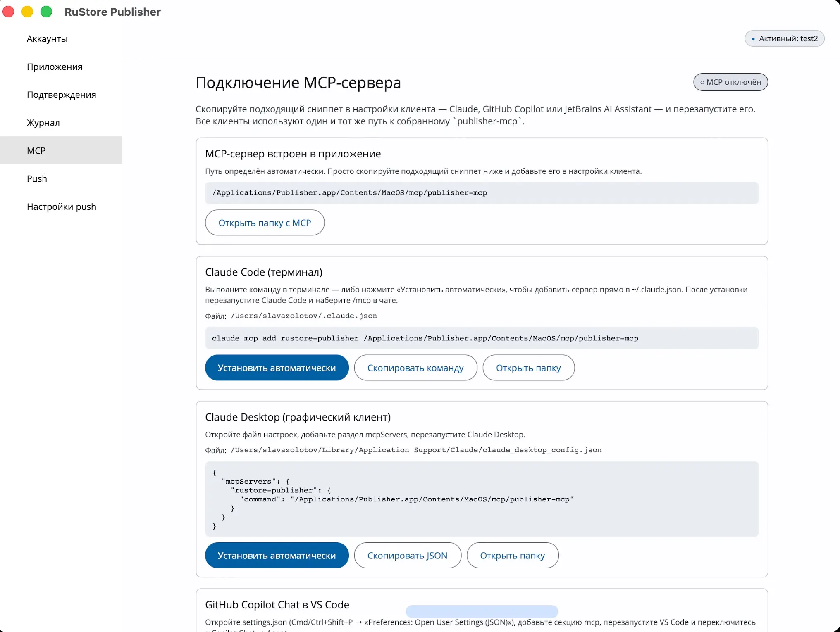Maximize window with the green button

[46, 12]
